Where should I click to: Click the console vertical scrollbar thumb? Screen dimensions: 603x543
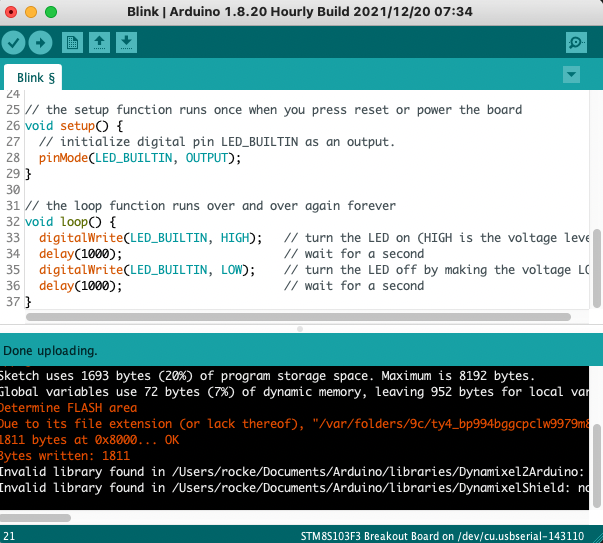[x=596, y=465]
